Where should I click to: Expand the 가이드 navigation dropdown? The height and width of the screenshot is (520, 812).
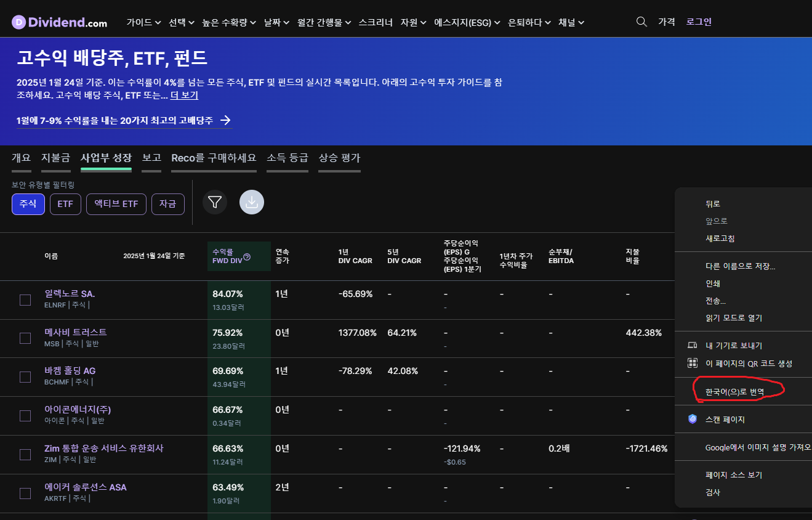click(143, 22)
